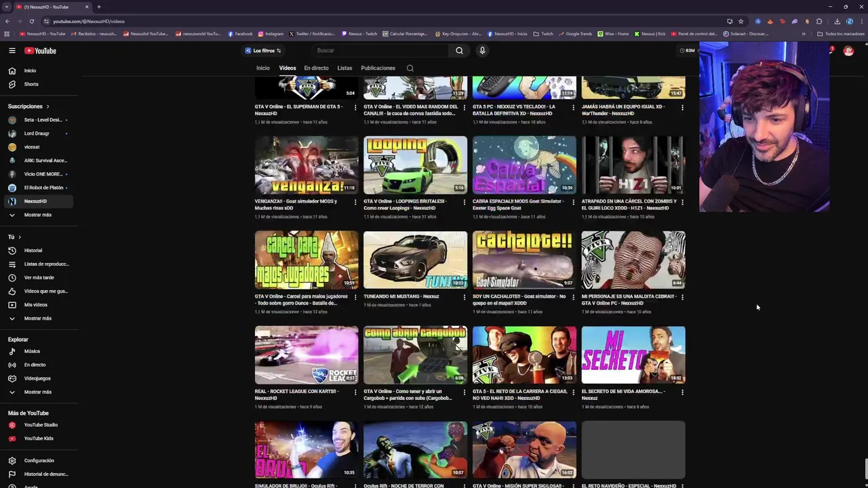Reload the page in browser

coord(31,21)
